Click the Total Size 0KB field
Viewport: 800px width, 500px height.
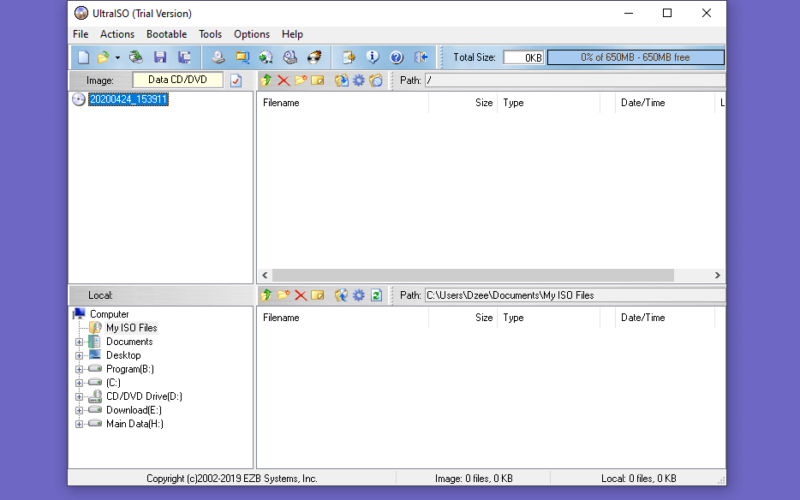[523, 57]
